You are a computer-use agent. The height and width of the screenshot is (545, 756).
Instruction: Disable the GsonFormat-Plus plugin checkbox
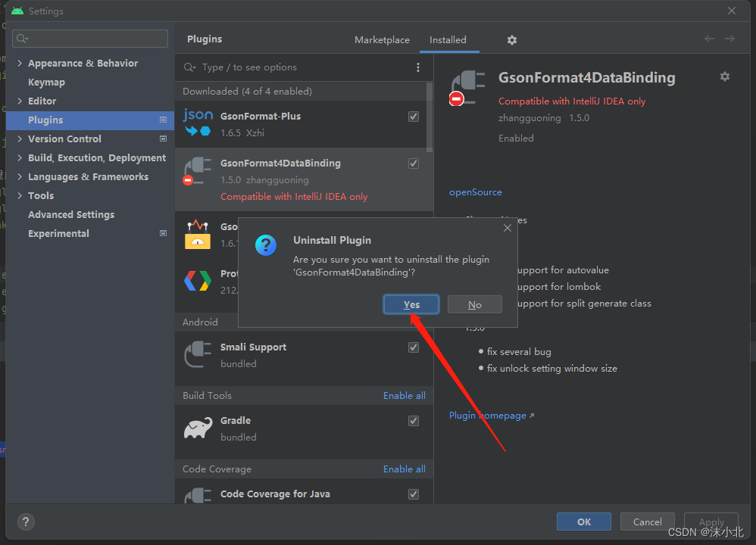coord(413,117)
